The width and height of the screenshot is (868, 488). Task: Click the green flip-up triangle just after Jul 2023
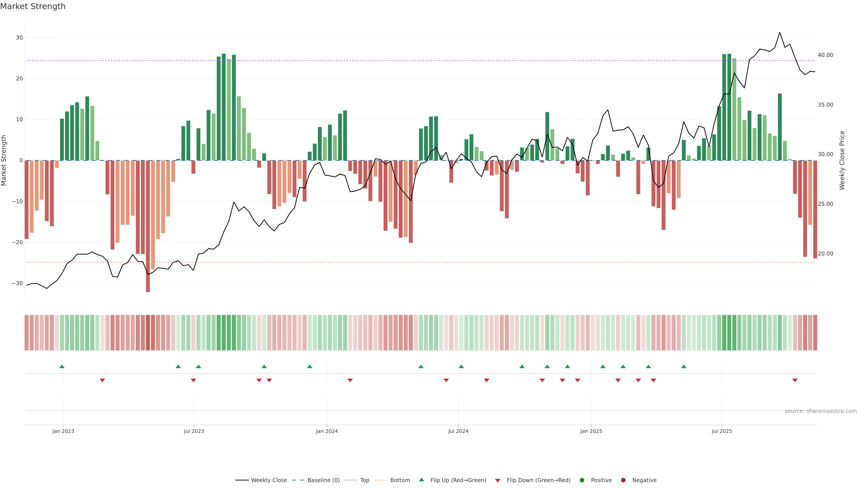point(198,366)
